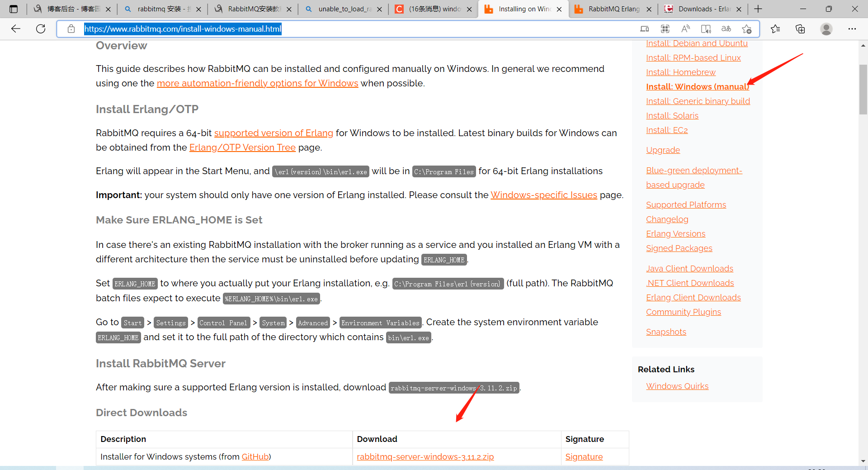
Task: Open 'Erlang Versions' sidebar link
Action: (675, 234)
